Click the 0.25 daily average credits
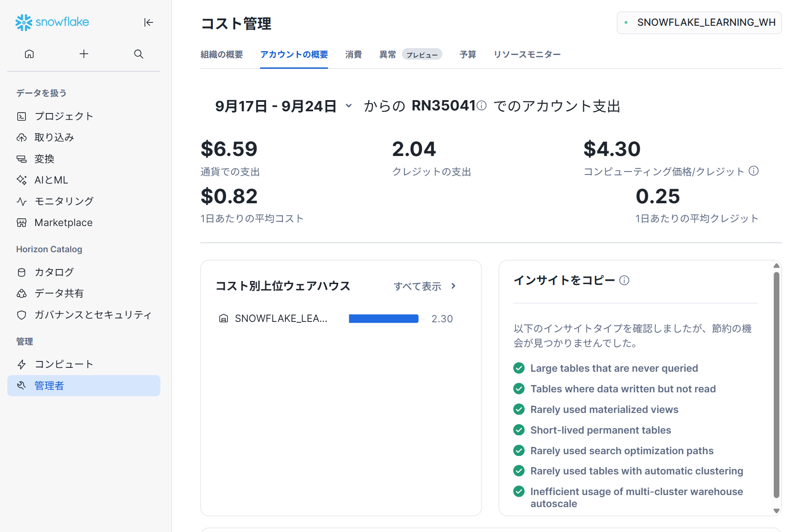Viewport: 800px width, 532px height. (658, 196)
